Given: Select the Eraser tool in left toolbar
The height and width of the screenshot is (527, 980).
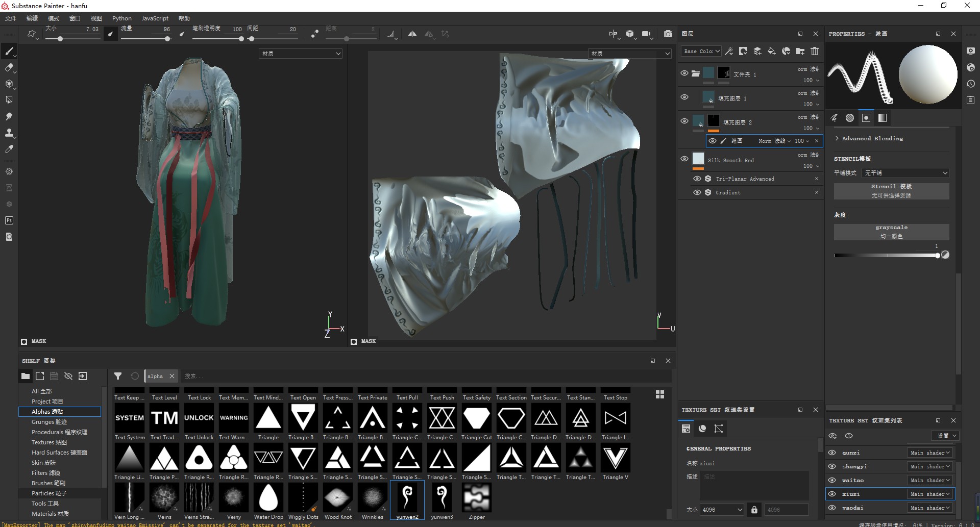Looking at the screenshot, I should tap(9, 67).
